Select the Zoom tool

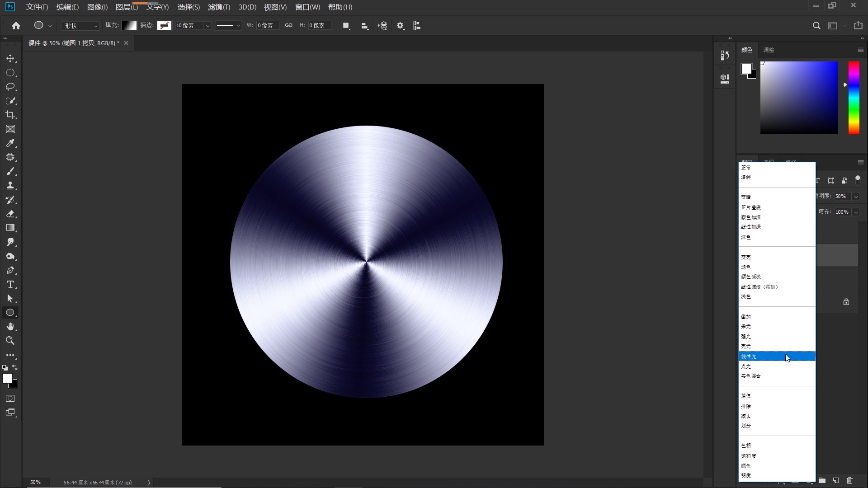point(10,341)
